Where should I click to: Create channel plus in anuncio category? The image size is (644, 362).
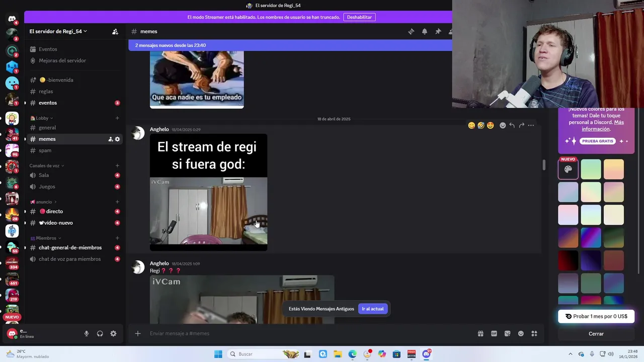pyautogui.click(x=117, y=202)
